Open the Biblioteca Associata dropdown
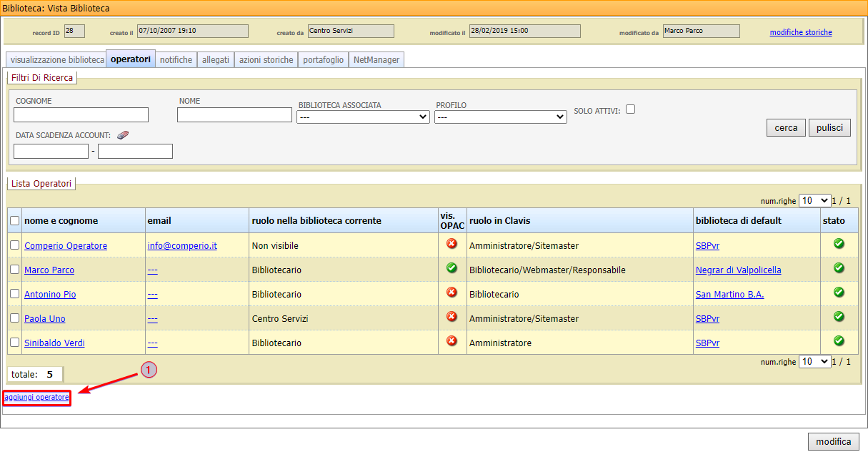Viewport: 868px width, 452px height. tap(363, 117)
